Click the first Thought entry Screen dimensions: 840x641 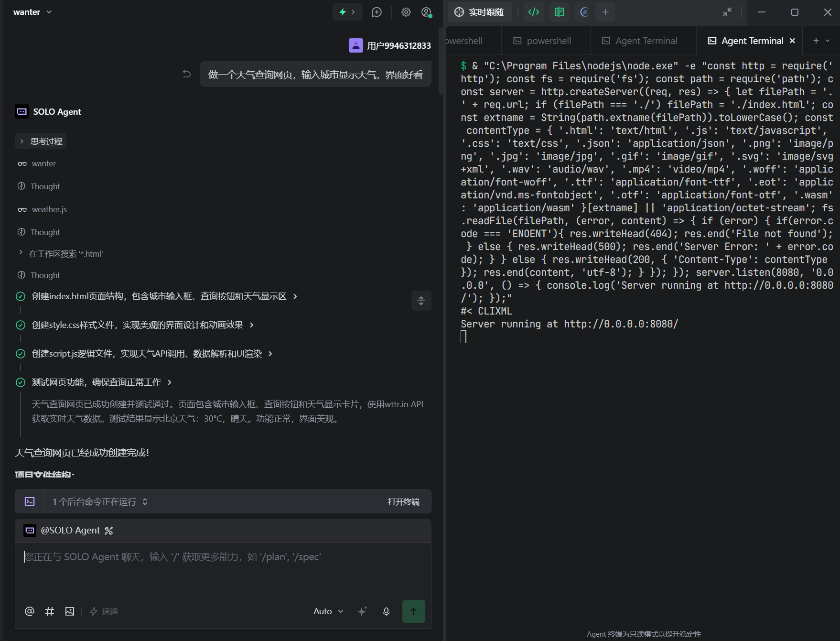[x=39, y=186]
